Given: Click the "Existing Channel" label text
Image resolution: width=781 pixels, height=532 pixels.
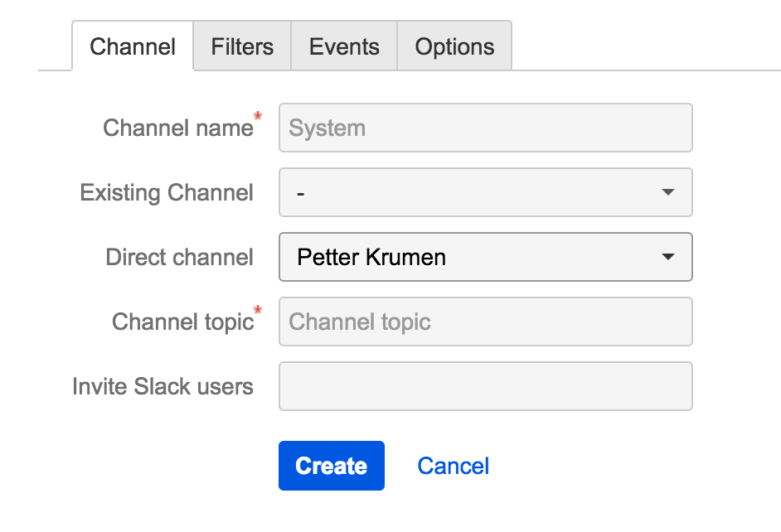Looking at the screenshot, I should (x=167, y=192).
